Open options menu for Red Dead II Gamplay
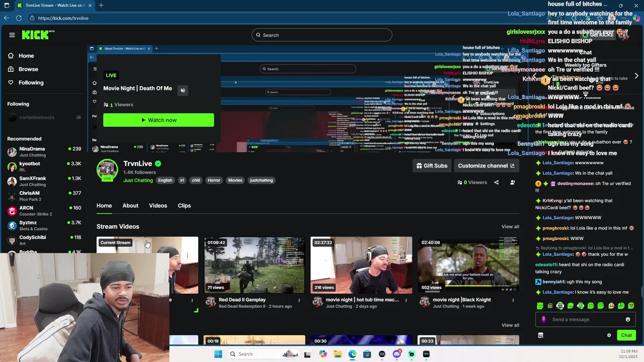644x362 pixels. [x=299, y=300]
